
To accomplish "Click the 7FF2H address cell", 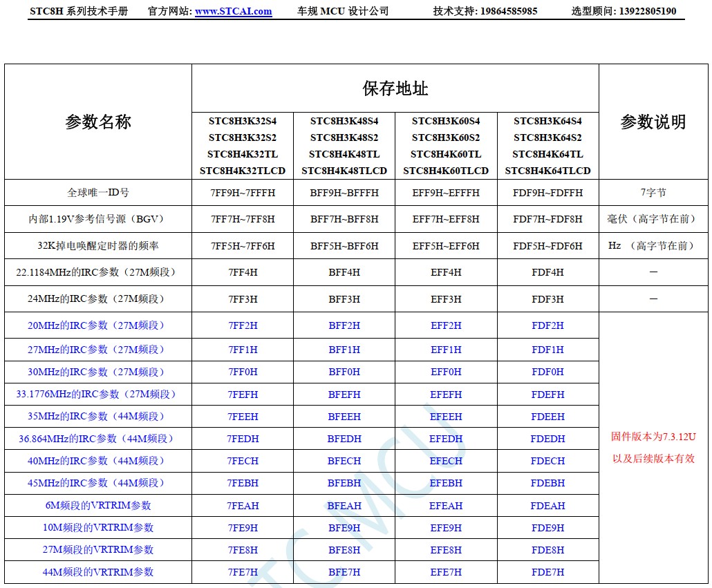I will coord(243,325).
